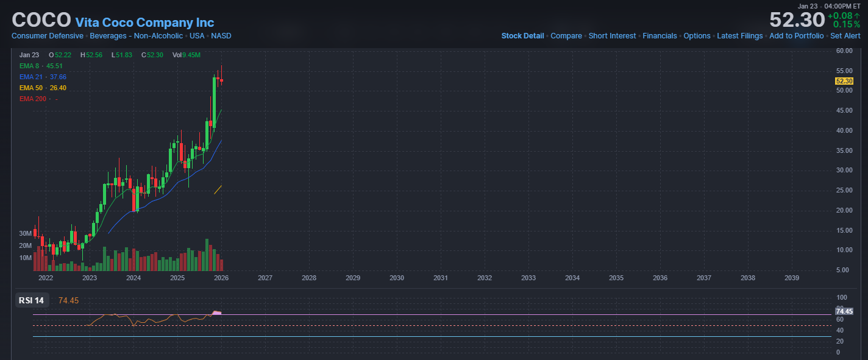The width and height of the screenshot is (868, 360).
Task: Open the Financials page
Action: (660, 36)
